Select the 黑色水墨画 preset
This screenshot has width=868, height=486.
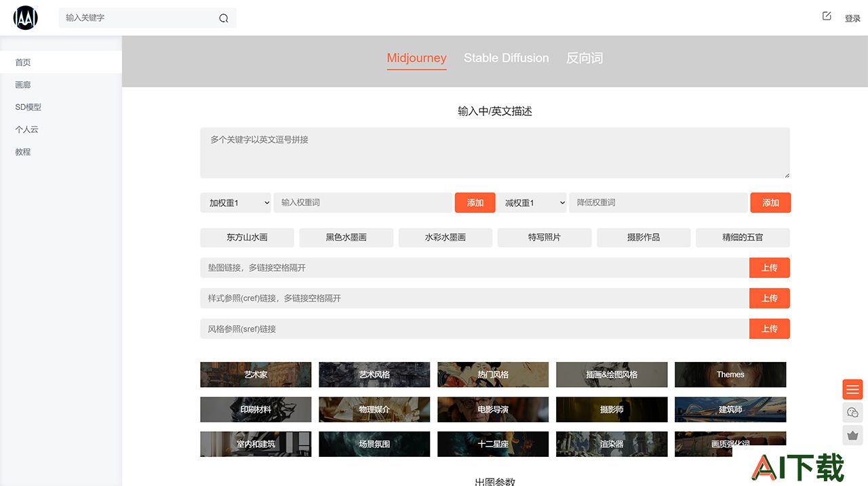click(x=346, y=237)
